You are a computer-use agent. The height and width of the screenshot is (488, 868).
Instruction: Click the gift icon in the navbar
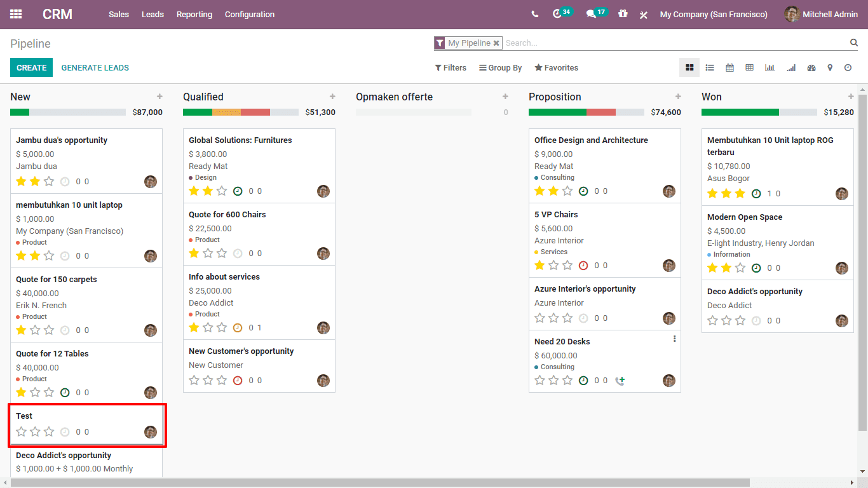click(x=623, y=13)
